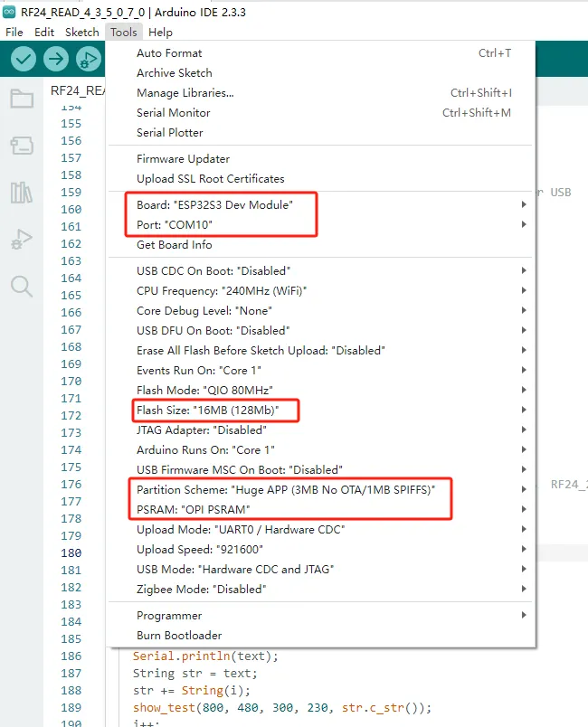Image resolution: width=588 pixels, height=727 pixels.
Task: Expand the Flash Size "16MB (128Mb)" submenu
Action: pos(208,411)
